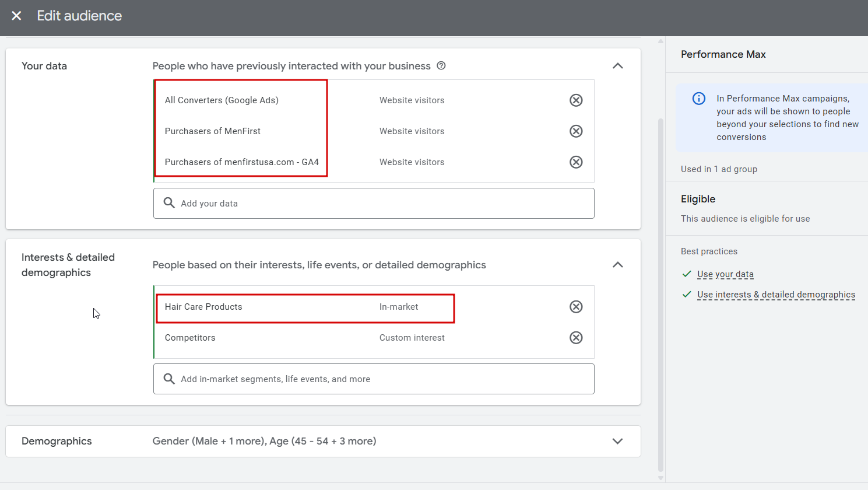The image size is (868, 490).
Task: Focus the Add your data search field
Action: (x=374, y=204)
